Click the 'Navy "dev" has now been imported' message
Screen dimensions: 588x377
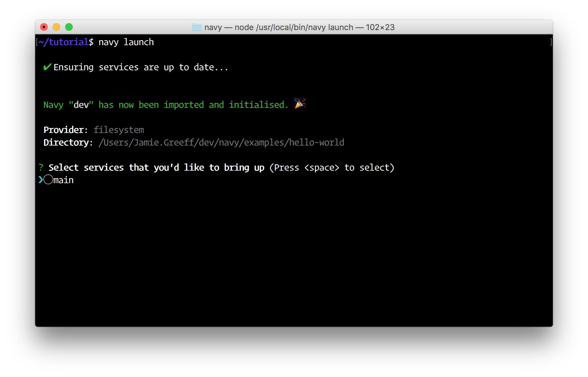point(166,105)
